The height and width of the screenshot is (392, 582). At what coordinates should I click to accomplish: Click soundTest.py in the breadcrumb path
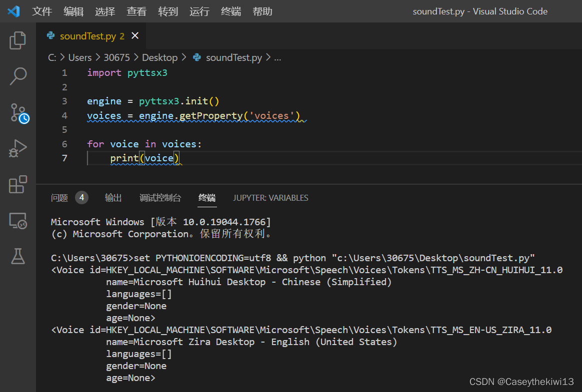(x=234, y=57)
